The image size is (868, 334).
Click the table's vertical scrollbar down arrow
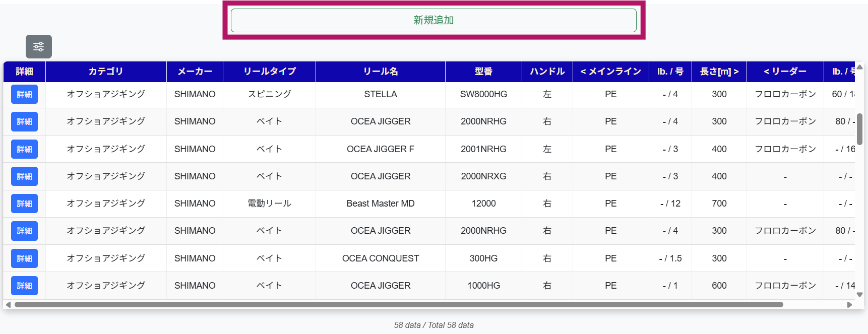tap(860, 295)
